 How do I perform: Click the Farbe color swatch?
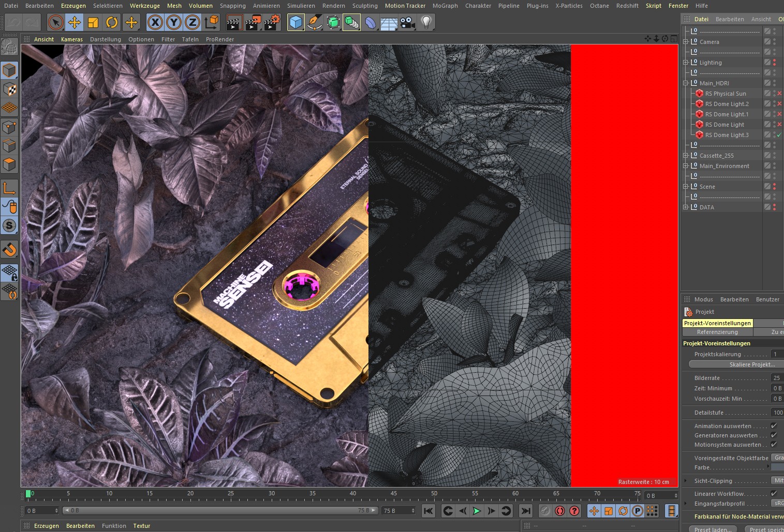pyautogui.click(x=777, y=467)
